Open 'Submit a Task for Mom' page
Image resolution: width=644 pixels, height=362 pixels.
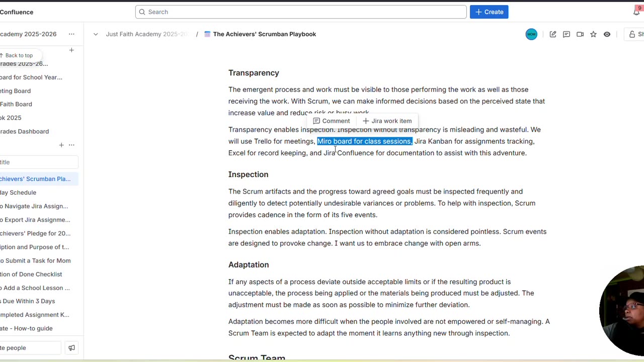(35, 260)
